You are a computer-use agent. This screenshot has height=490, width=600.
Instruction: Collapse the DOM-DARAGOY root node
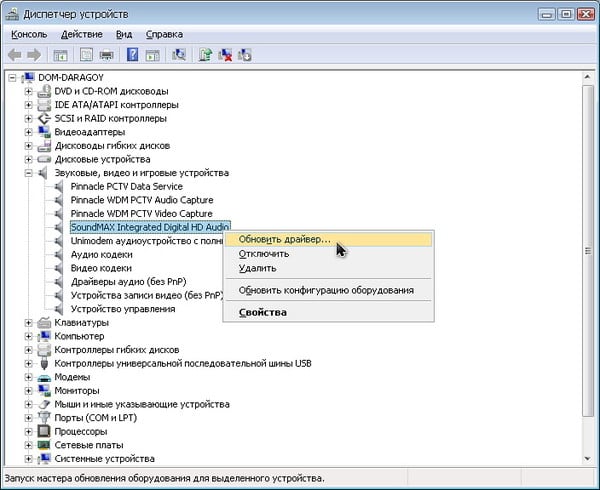13,78
